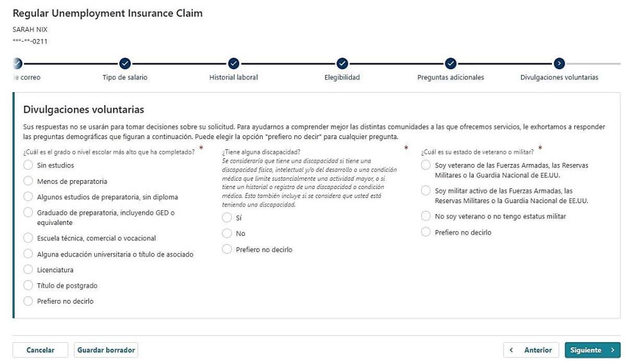The image size is (641, 364).
Task: Go to the Elegibilidad step label
Action: tap(342, 78)
